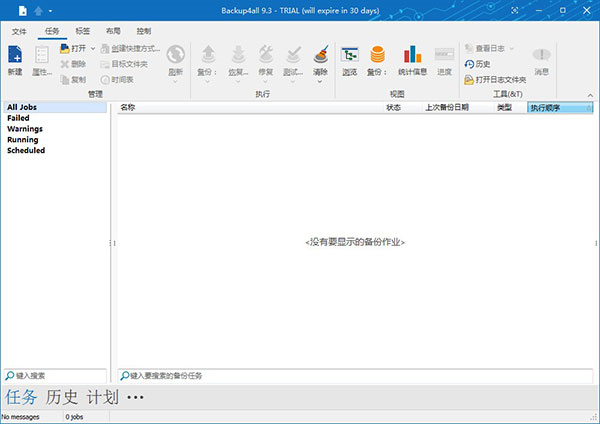Click the 修复 (Repair) wrench icon
The image size is (600, 424).
coord(266,54)
